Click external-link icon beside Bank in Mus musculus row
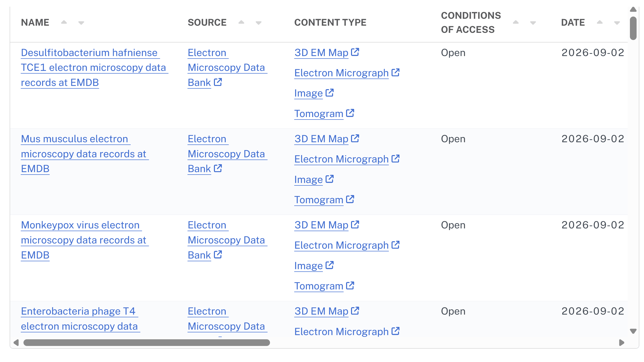The height and width of the screenshot is (362, 644). tap(218, 168)
